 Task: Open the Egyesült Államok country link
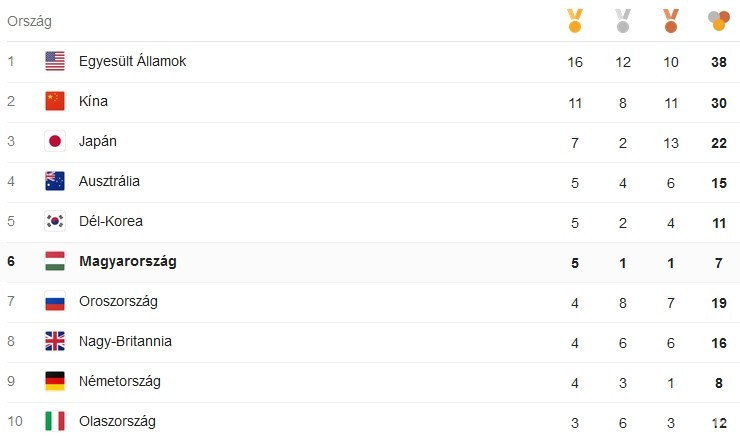pyautogui.click(x=132, y=61)
